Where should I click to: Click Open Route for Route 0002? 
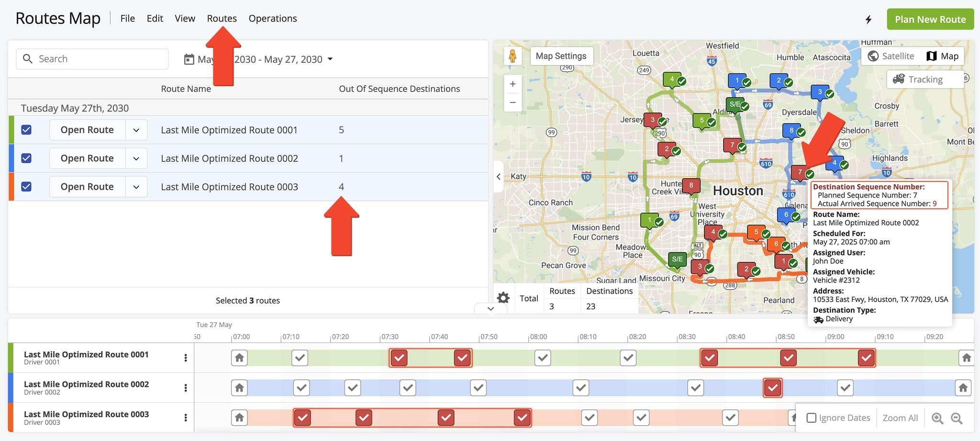pos(87,158)
